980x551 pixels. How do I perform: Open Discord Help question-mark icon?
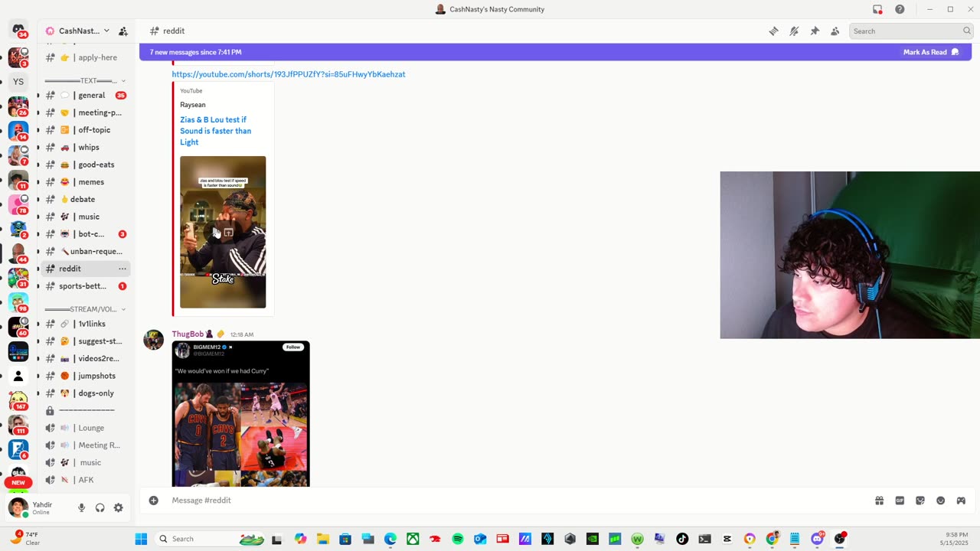900,9
